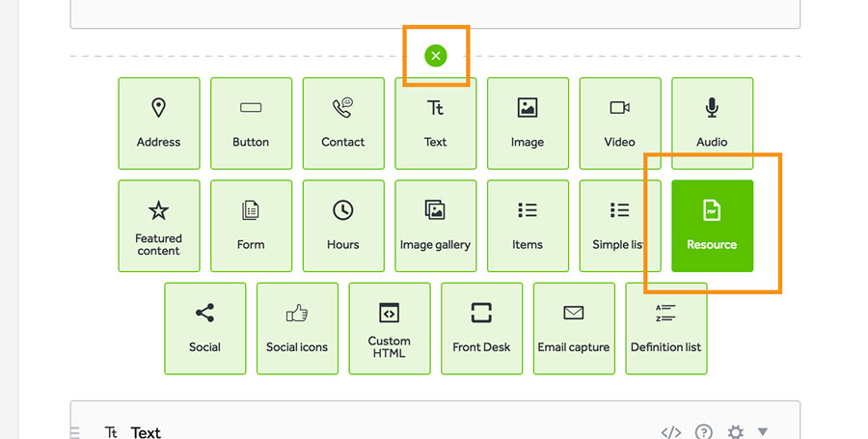
Task: Open help for the Text block
Action: coord(704,432)
